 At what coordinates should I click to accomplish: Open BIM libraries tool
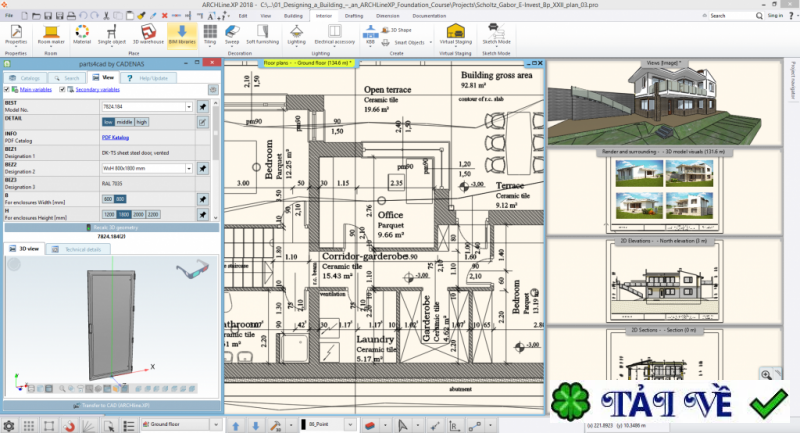(182, 36)
